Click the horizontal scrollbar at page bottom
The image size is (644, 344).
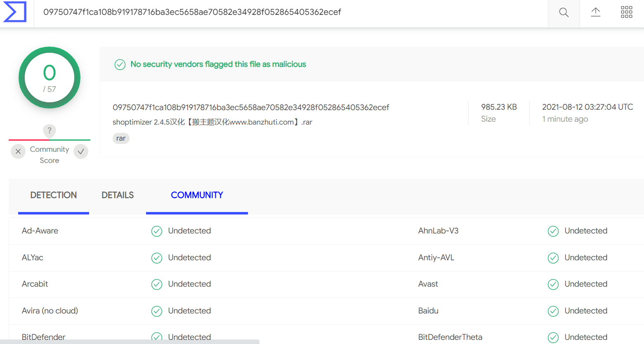tap(130, 342)
